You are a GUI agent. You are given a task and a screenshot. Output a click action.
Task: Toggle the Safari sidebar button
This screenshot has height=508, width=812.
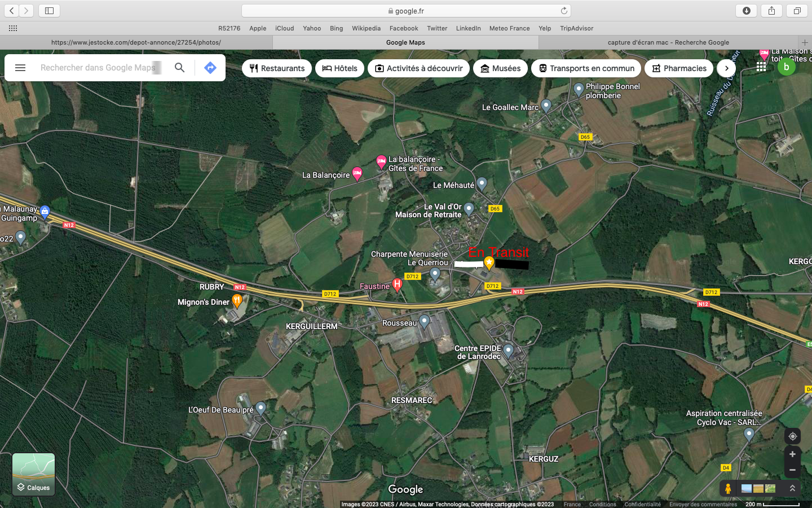[49, 11]
